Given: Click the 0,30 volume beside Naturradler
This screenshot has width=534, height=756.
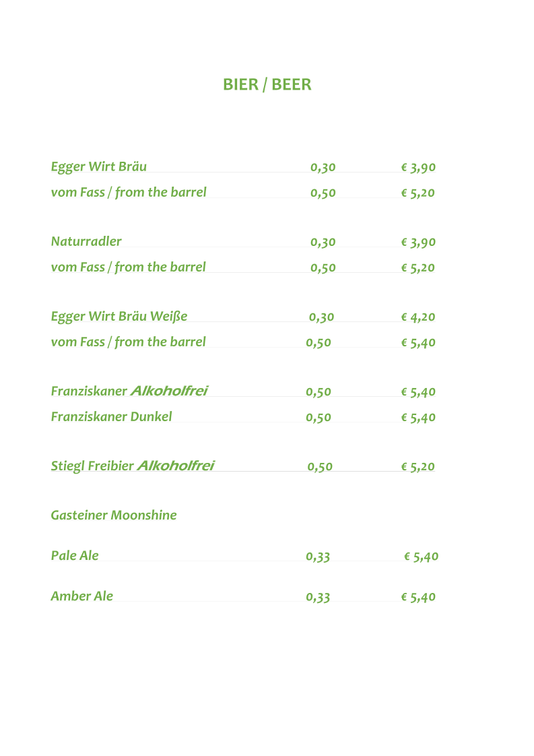Looking at the screenshot, I should click(323, 242).
